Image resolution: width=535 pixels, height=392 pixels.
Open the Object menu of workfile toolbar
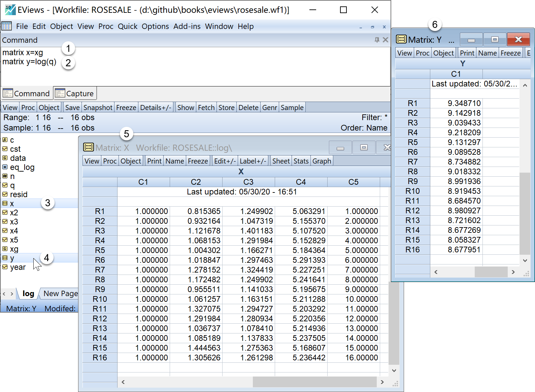(49, 108)
